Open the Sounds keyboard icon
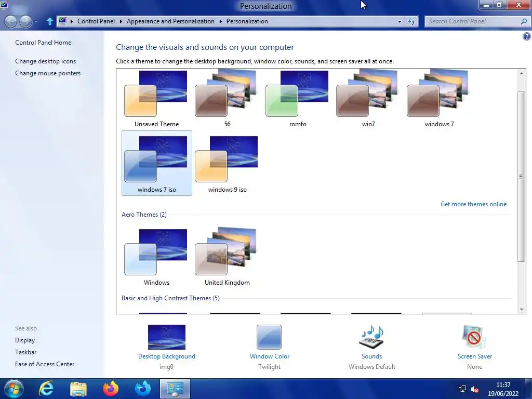 [x=371, y=337]
